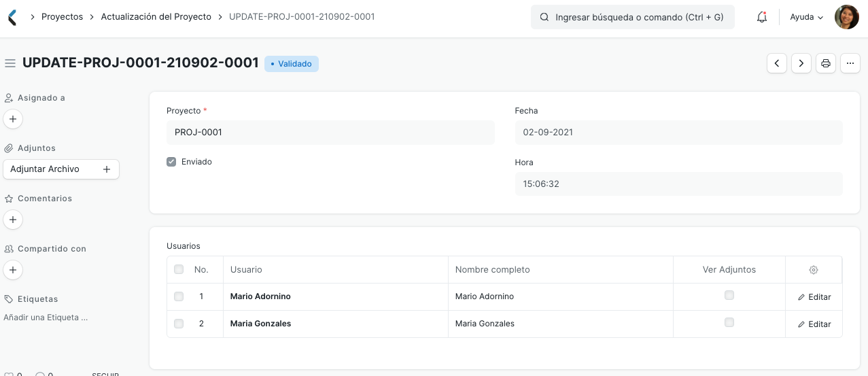
Task: Click the search icon in the search bar
Action: tap(544, 17)
